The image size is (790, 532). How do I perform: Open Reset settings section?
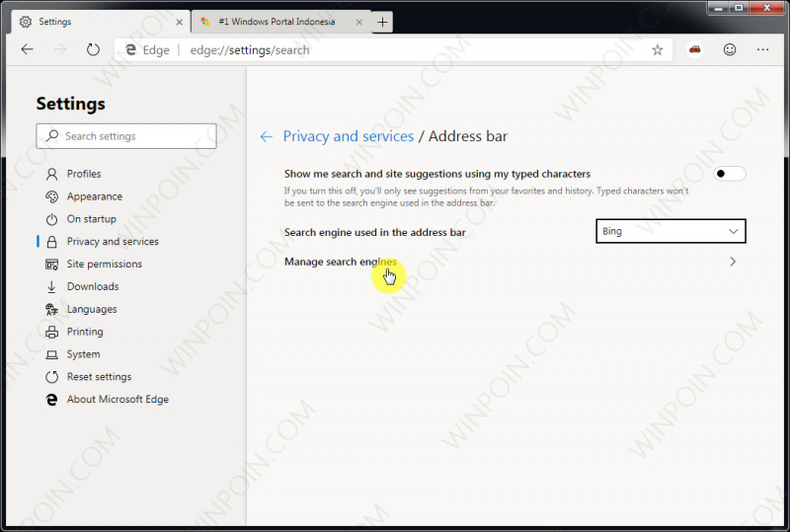tap(99, 377)
